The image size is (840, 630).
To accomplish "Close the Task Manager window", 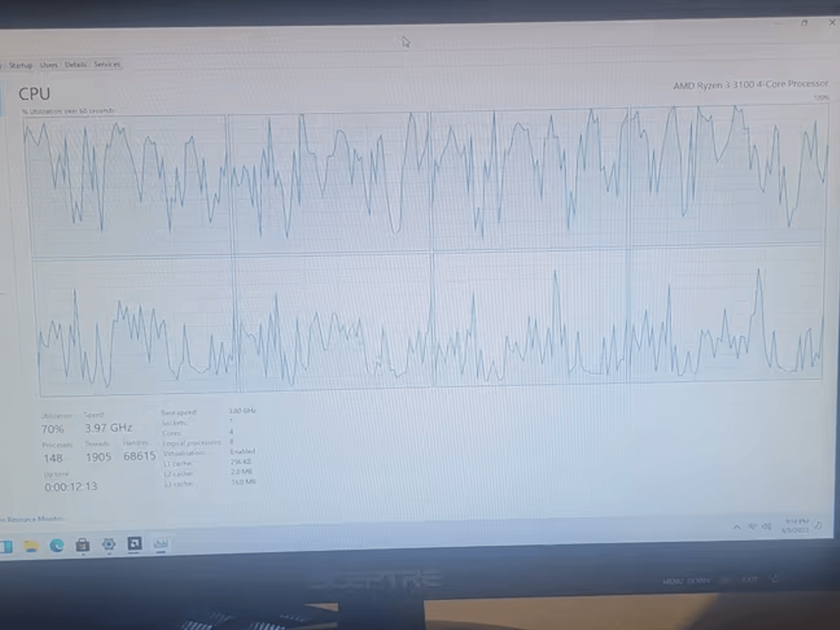I will click(x=832, y=23).
